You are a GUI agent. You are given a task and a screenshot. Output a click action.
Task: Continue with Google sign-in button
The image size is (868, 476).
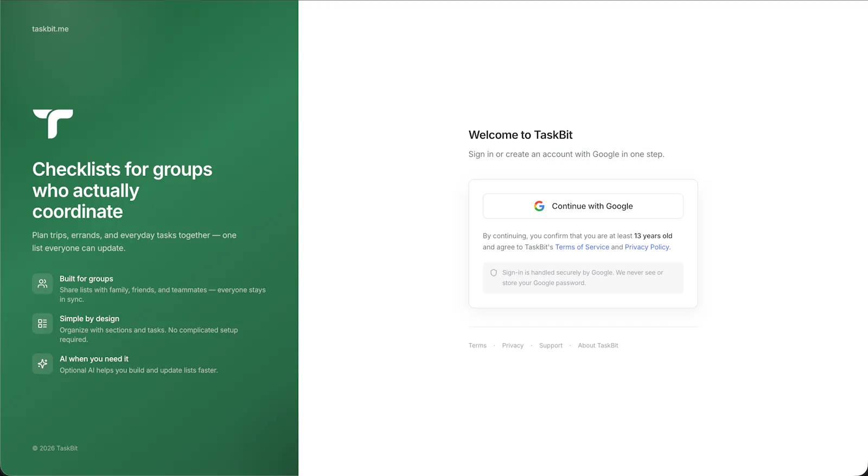(583, 206)
